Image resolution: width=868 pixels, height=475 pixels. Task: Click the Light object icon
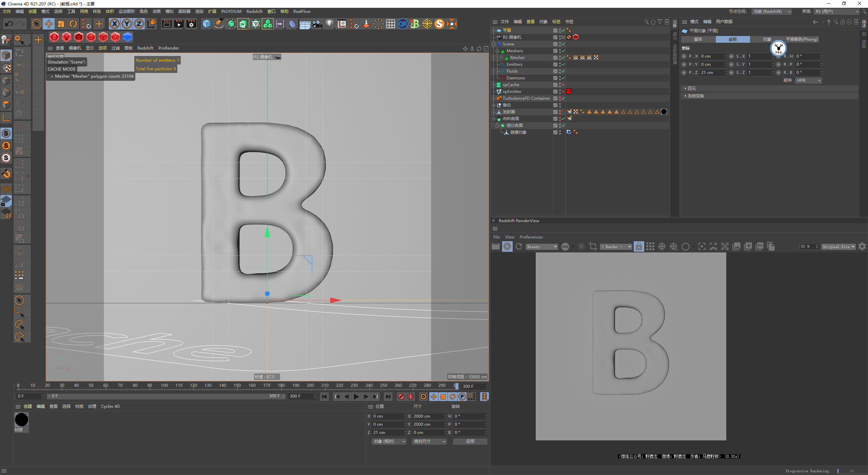(x=329, y=24)
